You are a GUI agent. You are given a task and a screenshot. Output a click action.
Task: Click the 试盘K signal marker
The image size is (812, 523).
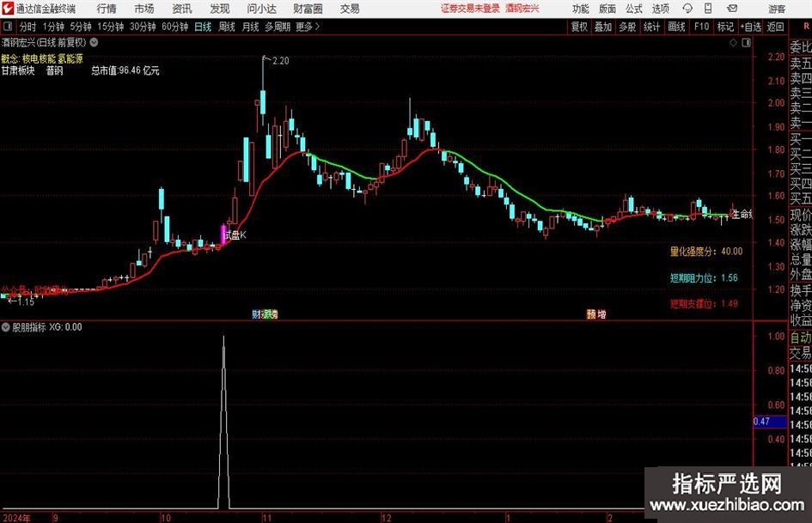tap(234, 235)
